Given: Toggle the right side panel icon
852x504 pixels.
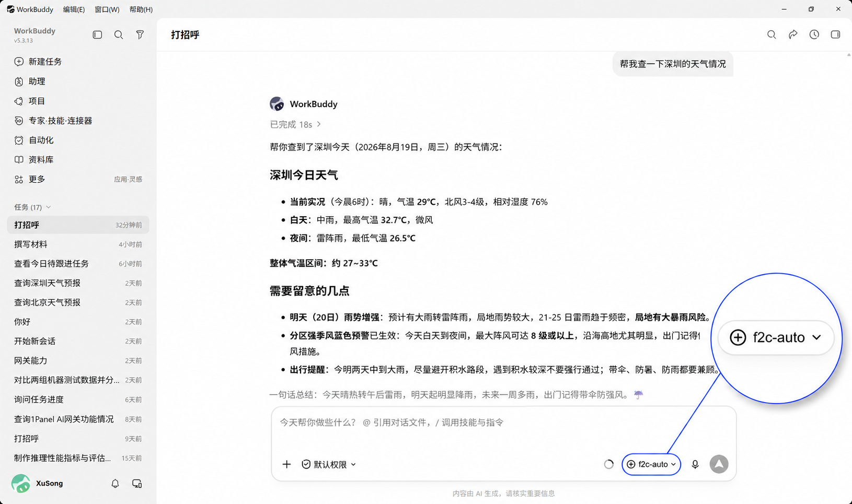Looking at the screenshot, I should [835, 34].
